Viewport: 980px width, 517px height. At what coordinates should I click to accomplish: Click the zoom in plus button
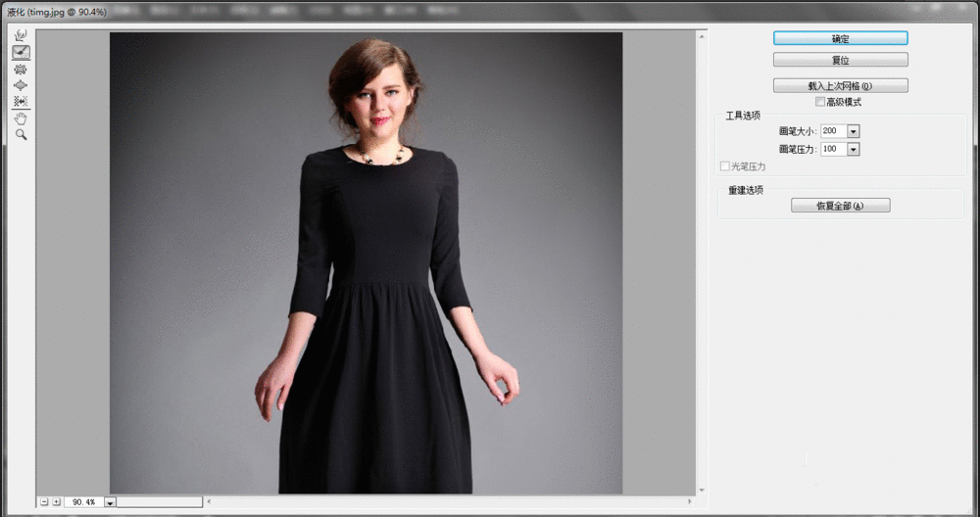(x=56, y=501)
